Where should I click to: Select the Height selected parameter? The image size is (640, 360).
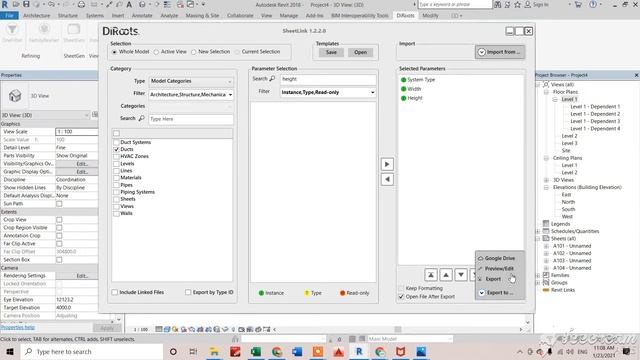point(415,98)
